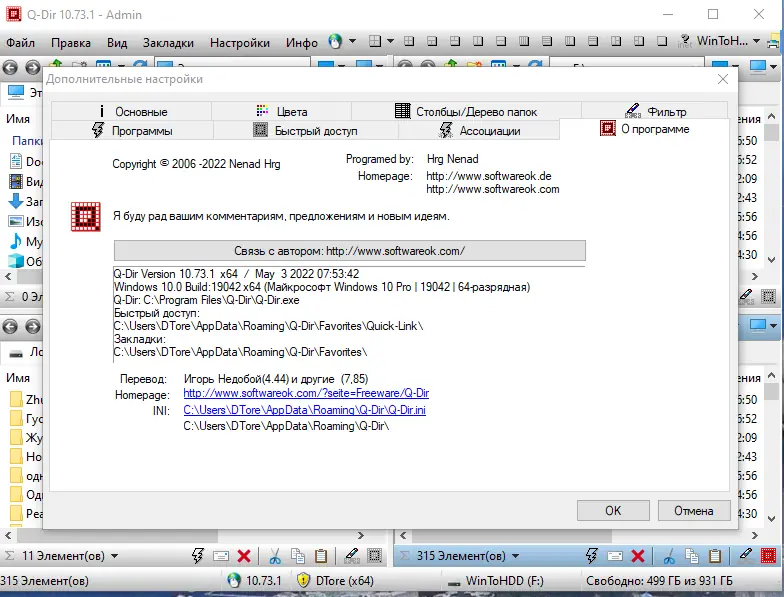Go forward in the Zhu folder pane

(x=32, y=326)
